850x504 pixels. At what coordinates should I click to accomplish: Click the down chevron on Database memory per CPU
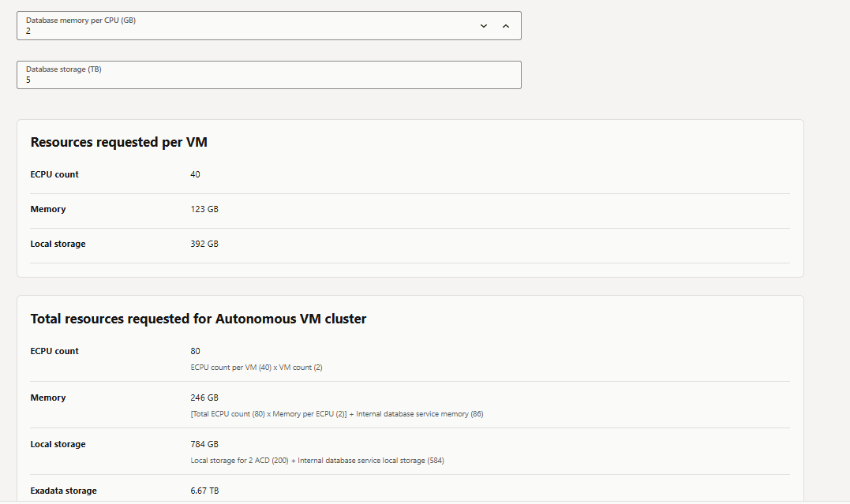point(484,25)
